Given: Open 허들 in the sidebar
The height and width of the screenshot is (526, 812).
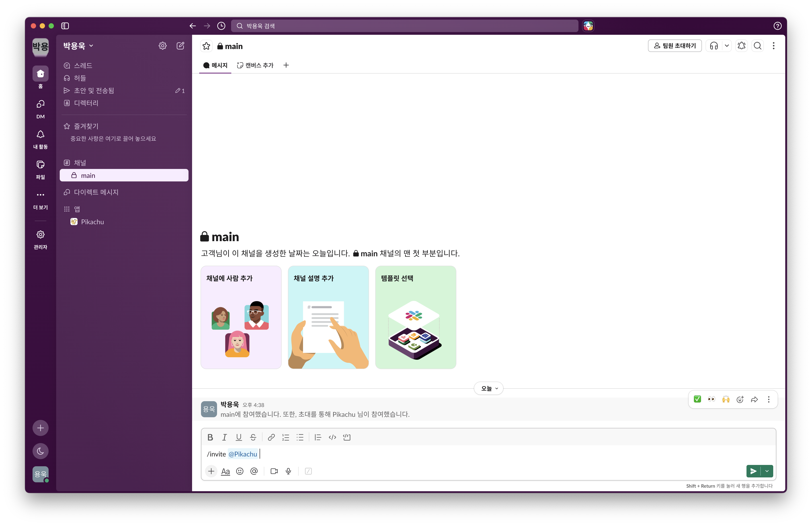Looking at the screenshot, I should click(124, 78).
